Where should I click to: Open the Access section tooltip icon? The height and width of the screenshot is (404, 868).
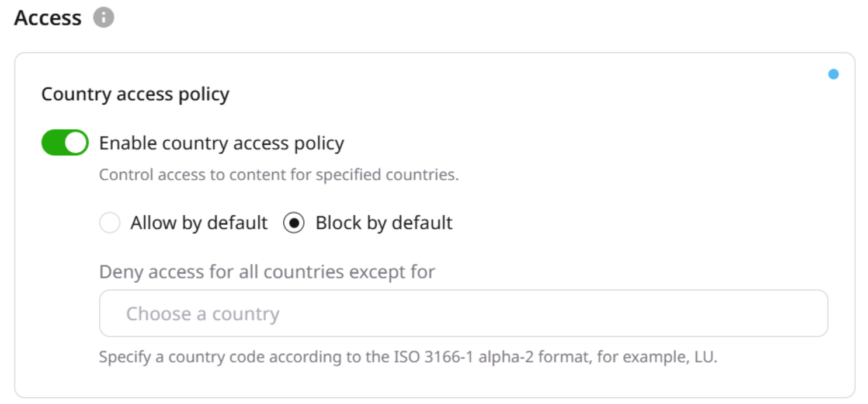pyautogui.click(x=103, y=18)
